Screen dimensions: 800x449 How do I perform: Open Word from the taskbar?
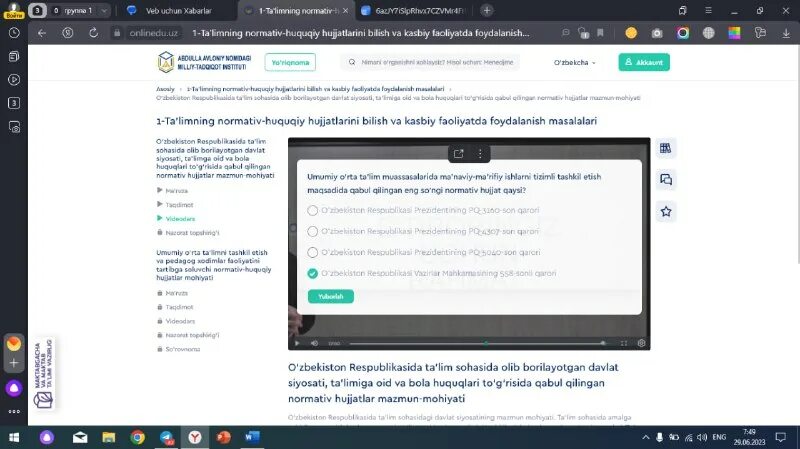point(252,437)
